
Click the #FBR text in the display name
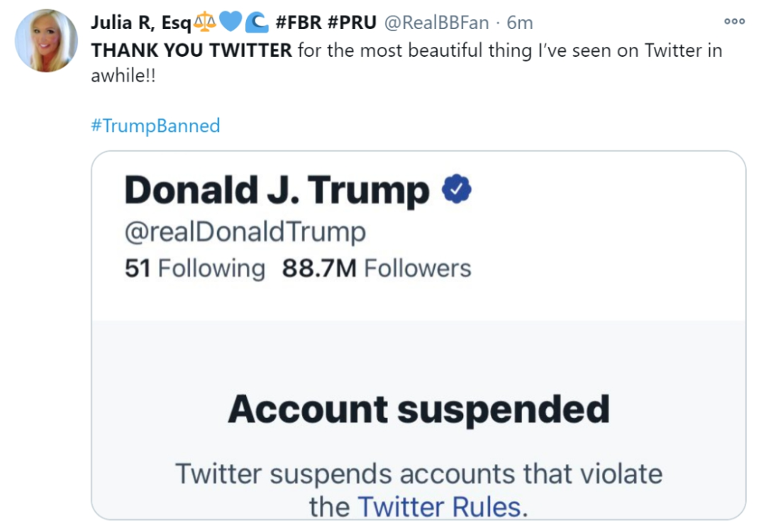(298, 23)
